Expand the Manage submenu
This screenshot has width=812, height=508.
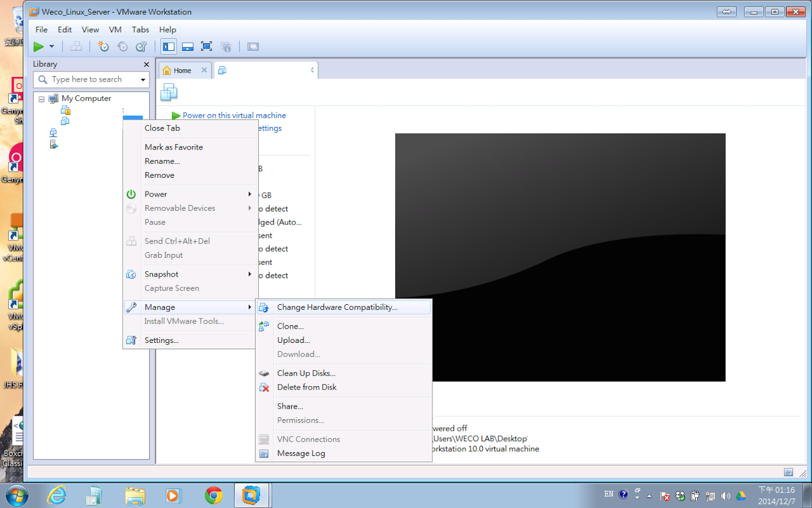(x=191, y=307)
